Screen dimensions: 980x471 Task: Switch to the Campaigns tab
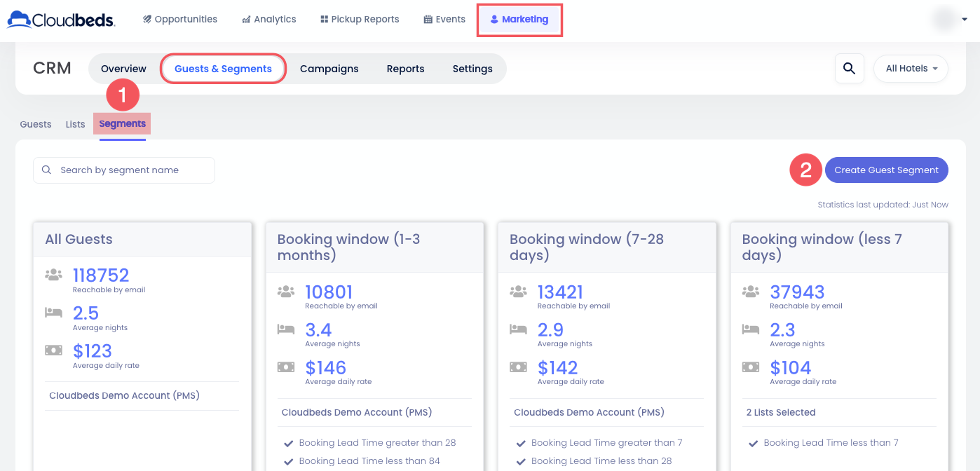click(329, 69)
